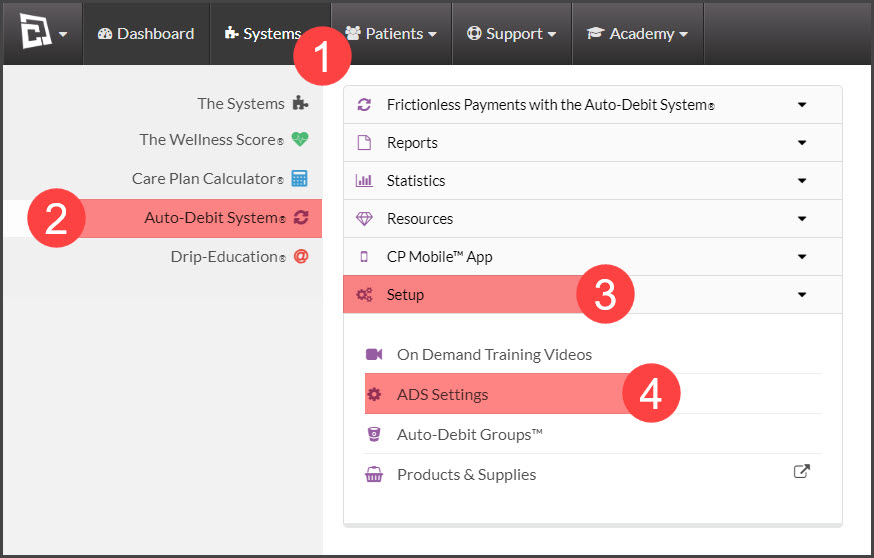Click the Academy graduation cap icon
This screenshot has width=874, height=558.
tap(595, 33)
